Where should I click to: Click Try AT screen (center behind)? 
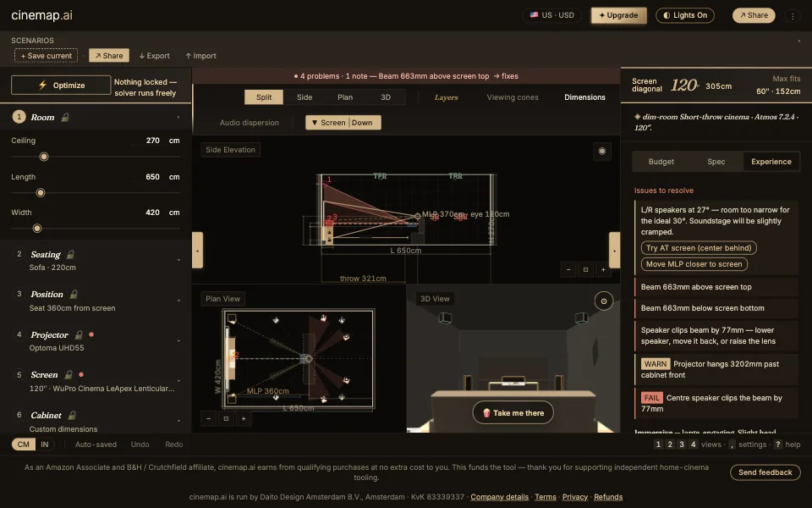coord(699,248)
